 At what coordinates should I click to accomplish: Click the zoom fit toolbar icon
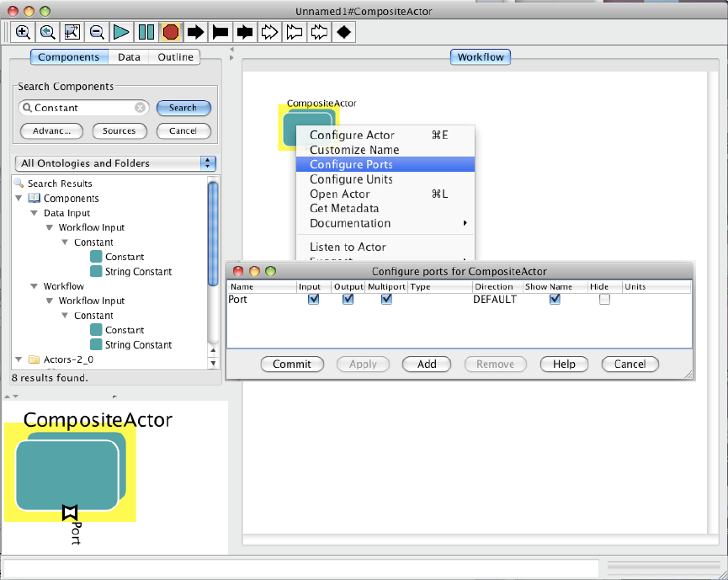coord(72,32)
